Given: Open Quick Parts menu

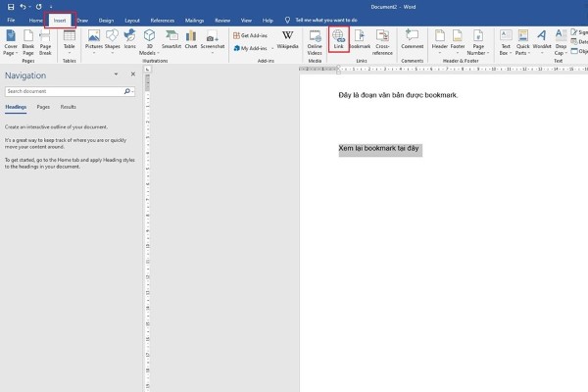Looking at the screenshot, I should pyautogui.click(x=522, y=42).
